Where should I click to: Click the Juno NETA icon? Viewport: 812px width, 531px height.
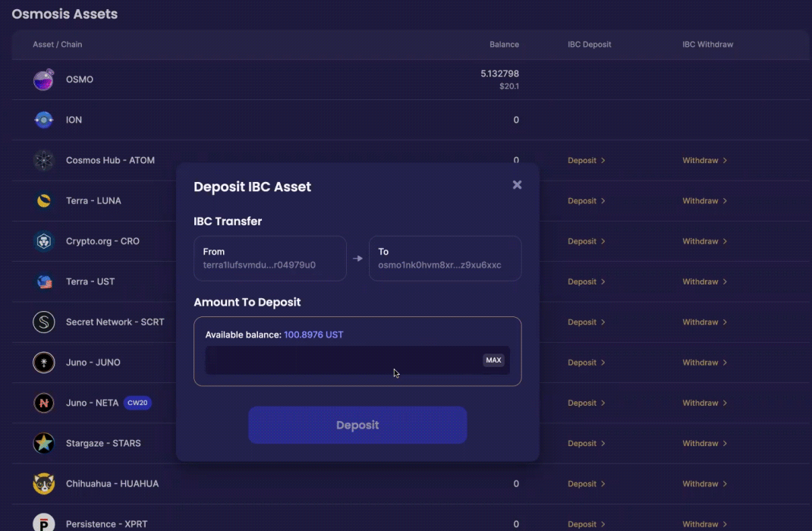tap(43, 403)
